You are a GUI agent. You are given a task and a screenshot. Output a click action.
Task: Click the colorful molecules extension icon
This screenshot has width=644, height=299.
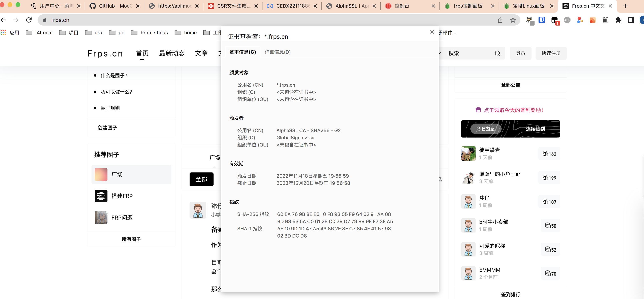580,20
